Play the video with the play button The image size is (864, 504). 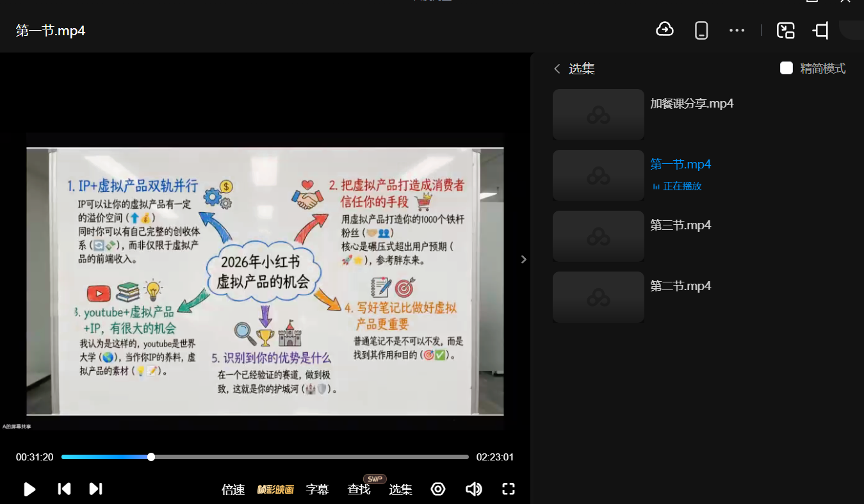point(29,489)
